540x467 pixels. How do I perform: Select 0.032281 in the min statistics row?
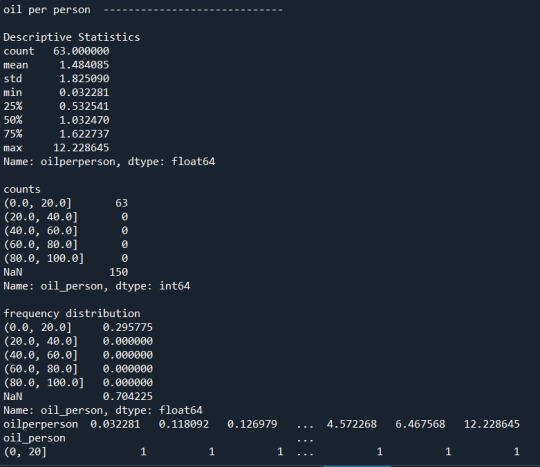click(84, 93)
